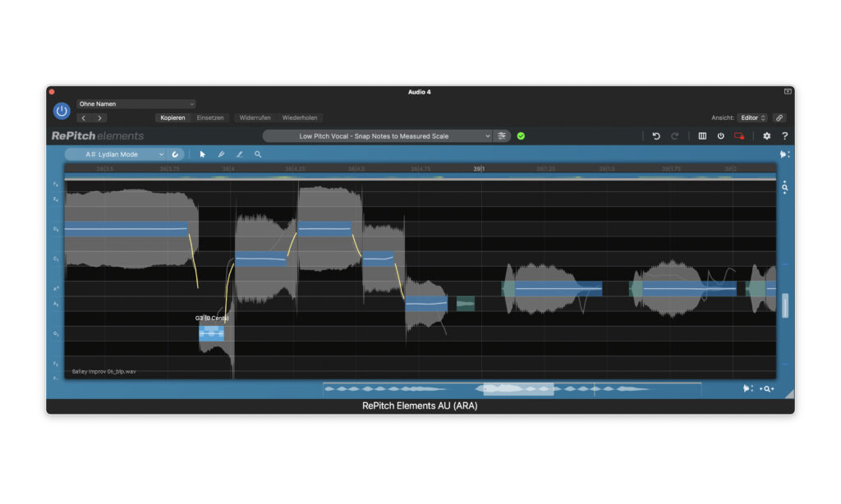Click the horizontal zoom magnifier icon

coord(768,389)
